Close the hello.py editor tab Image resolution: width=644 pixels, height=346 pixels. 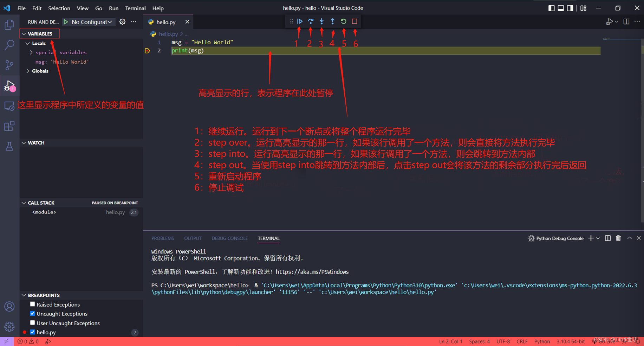point(187,22)
